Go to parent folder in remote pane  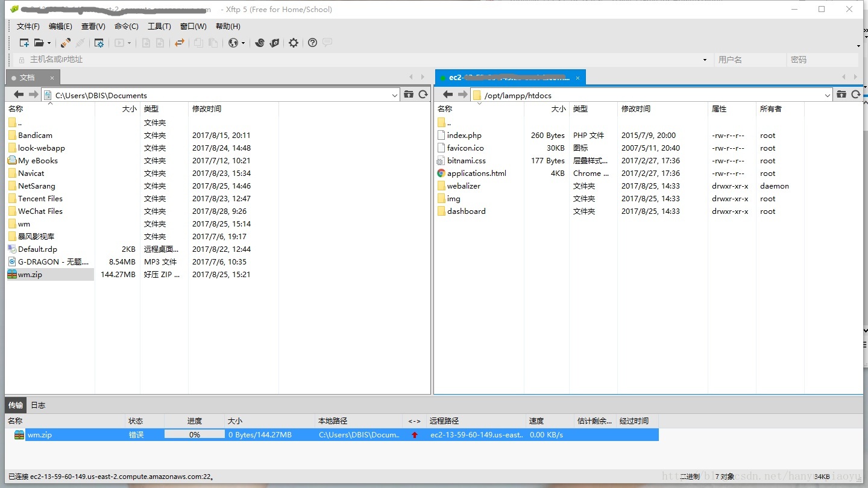click(841, 95)
